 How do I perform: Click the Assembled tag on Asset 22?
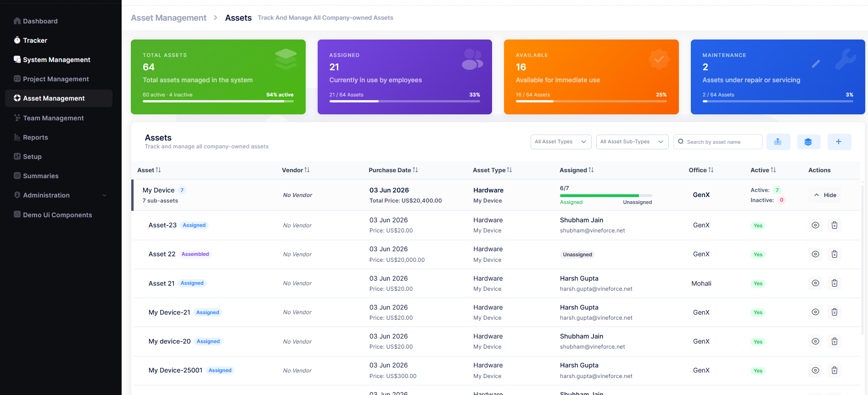[x=195, y=254]
